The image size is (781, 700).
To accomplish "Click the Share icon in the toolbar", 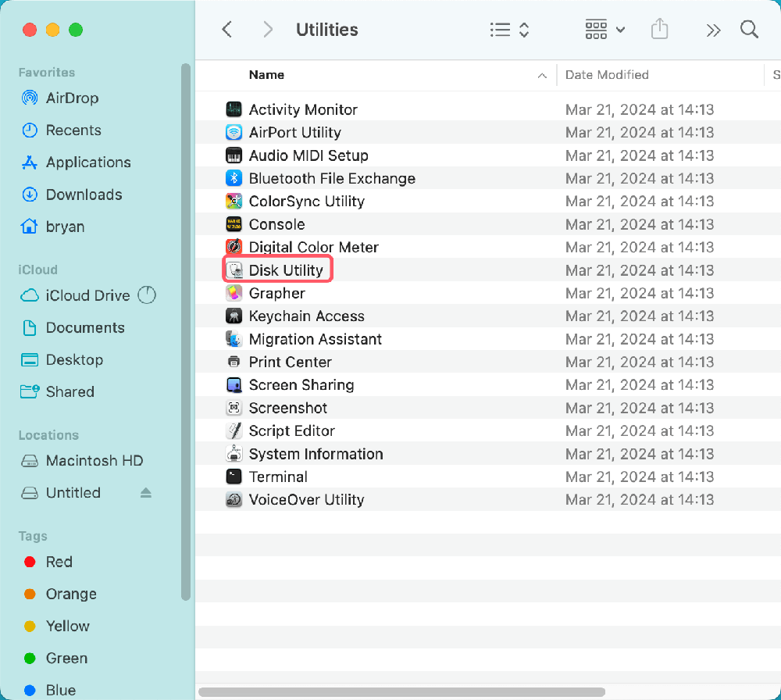I will pos(660,29).
